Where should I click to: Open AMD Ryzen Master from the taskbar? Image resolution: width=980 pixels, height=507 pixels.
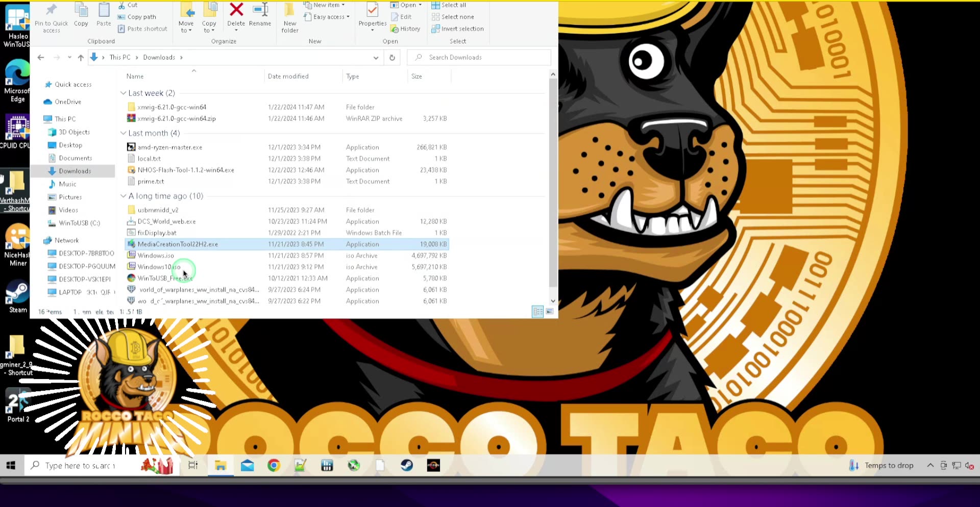433,465
